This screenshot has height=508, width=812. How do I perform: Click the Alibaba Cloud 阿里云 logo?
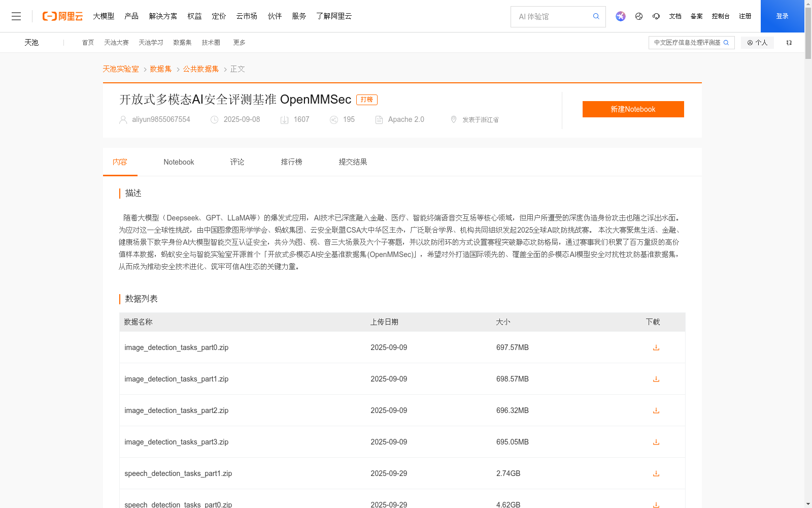[62, 16]
